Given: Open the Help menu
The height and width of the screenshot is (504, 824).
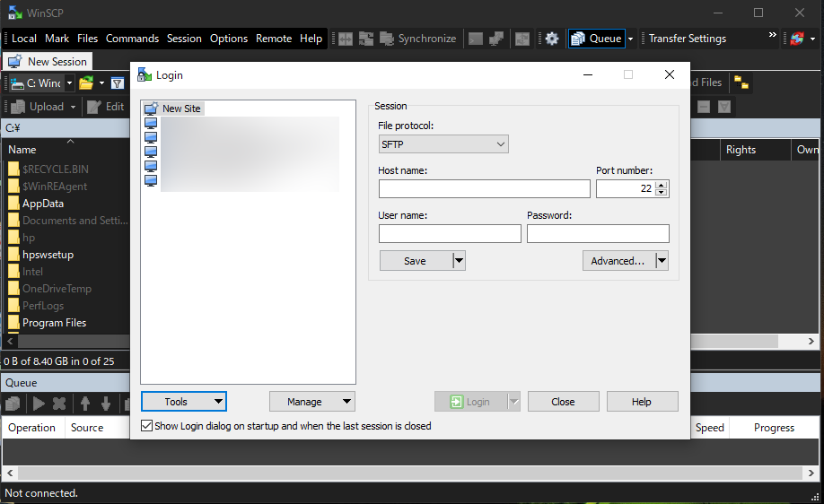Looking at the screenshot, I should point(311,39).
